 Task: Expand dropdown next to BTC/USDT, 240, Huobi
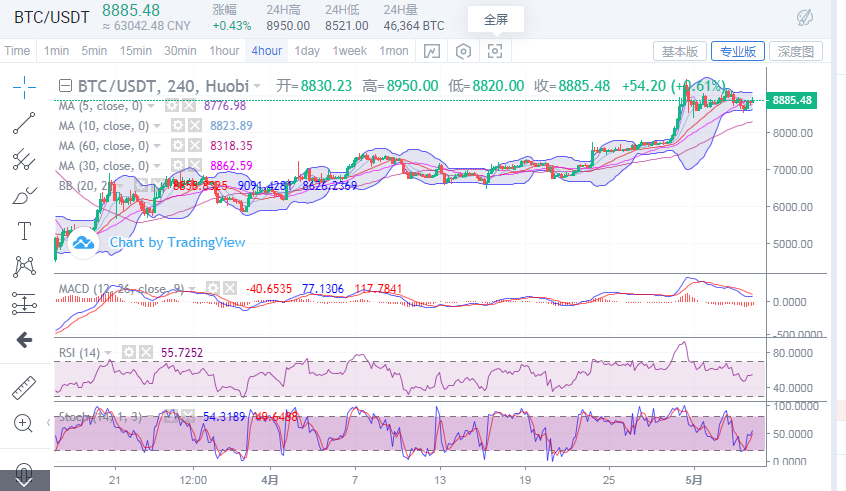257,86
